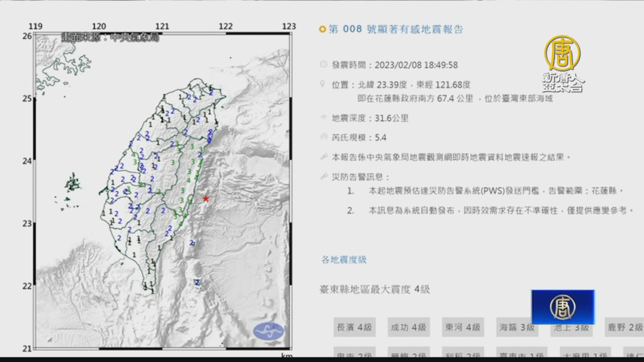Click the 臺東縣地區最大震度 4級 heading
Image resolution: width=644 pixels, height=362 pixels.
coord(374,289)
